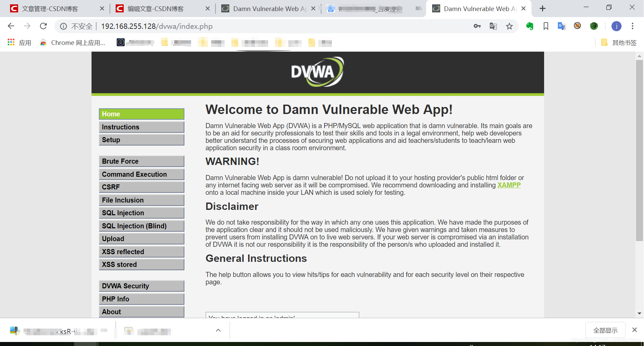Screen dimensions: 644x346
Task: Go back to the previous page
Action: tap(11, 26)
